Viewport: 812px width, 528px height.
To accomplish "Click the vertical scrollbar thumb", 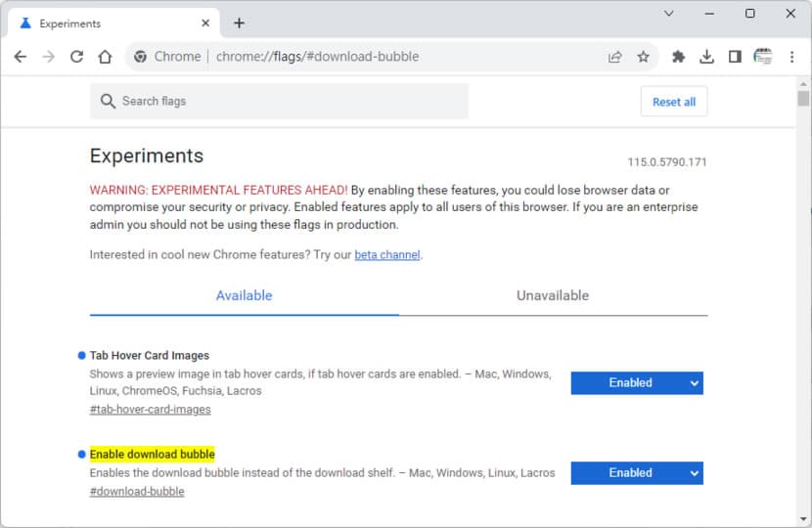I will (803, 99).
